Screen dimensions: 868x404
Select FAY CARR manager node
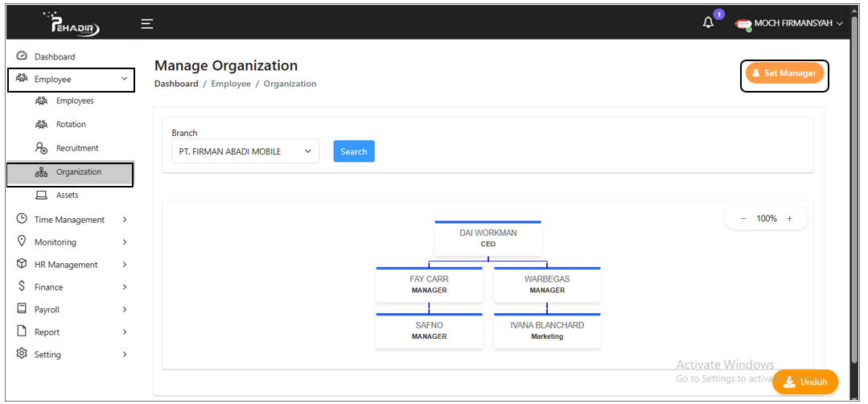point(429,284)
